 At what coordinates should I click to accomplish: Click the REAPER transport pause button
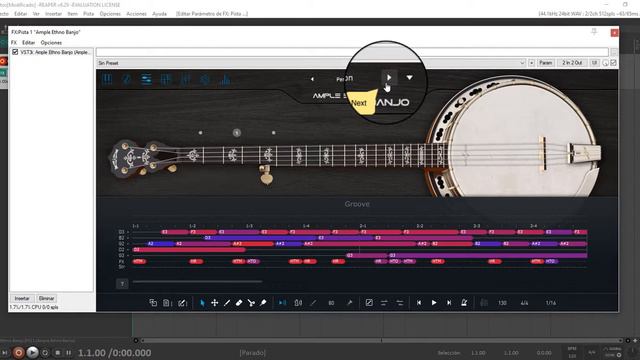(x=69, y=353)
